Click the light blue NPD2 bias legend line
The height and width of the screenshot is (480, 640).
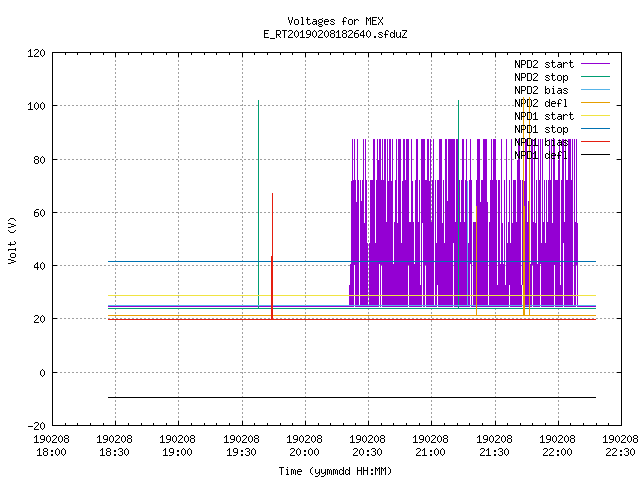[x=595, y=90]
